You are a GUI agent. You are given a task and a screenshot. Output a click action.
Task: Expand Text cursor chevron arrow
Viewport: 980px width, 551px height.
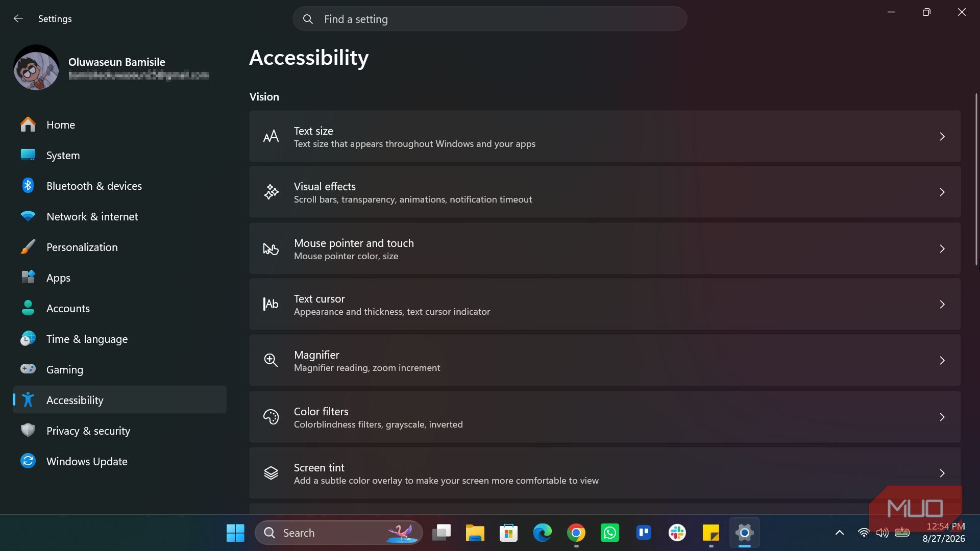click(942, 305)
